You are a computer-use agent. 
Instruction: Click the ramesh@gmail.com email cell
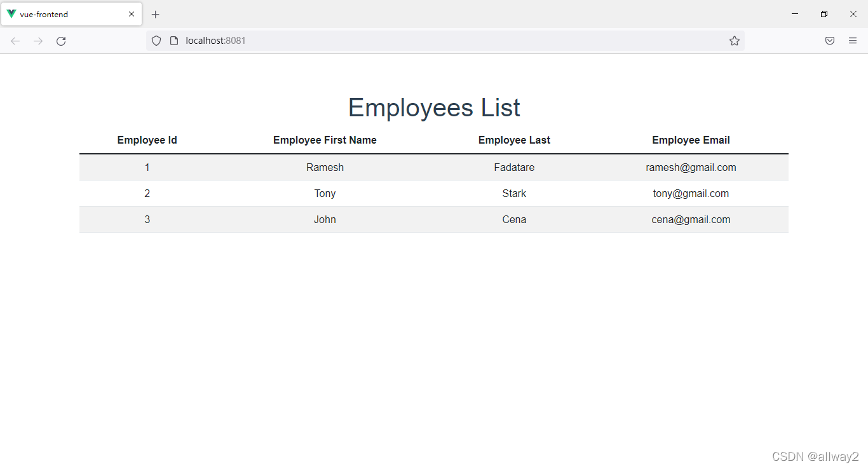click(x=691, y=168)
